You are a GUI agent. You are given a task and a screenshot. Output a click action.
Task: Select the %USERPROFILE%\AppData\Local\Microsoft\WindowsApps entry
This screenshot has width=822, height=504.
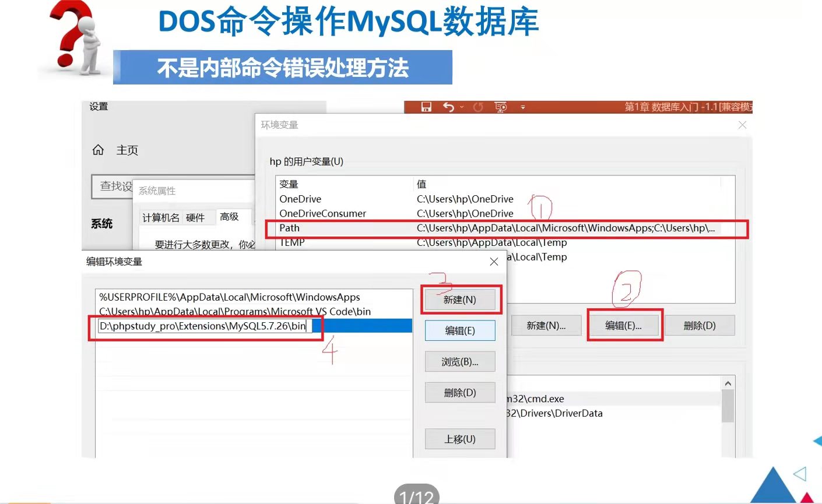pyautogui.click(x=254, y=297)
